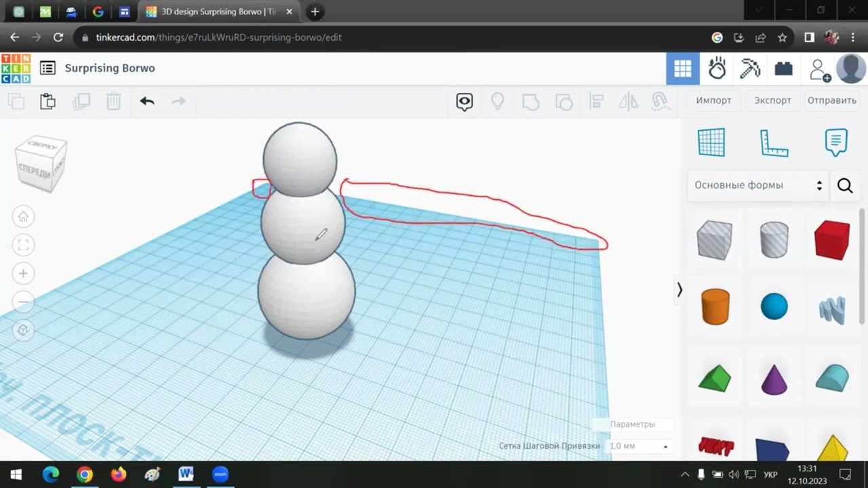The width and height of the screenshot is (868, 488).
Task: Click the view cube СПЕРЕДИ face
Action: click(35, 171)
